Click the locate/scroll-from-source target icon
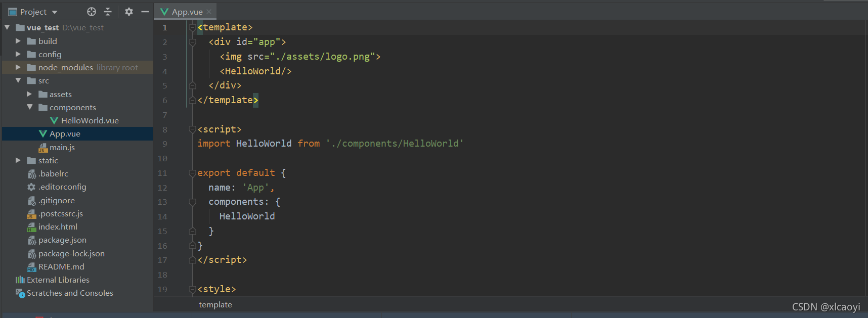Image resolution: width=868 pixels, height=318 pixels. pyautogui.click(x=92, y=12)
